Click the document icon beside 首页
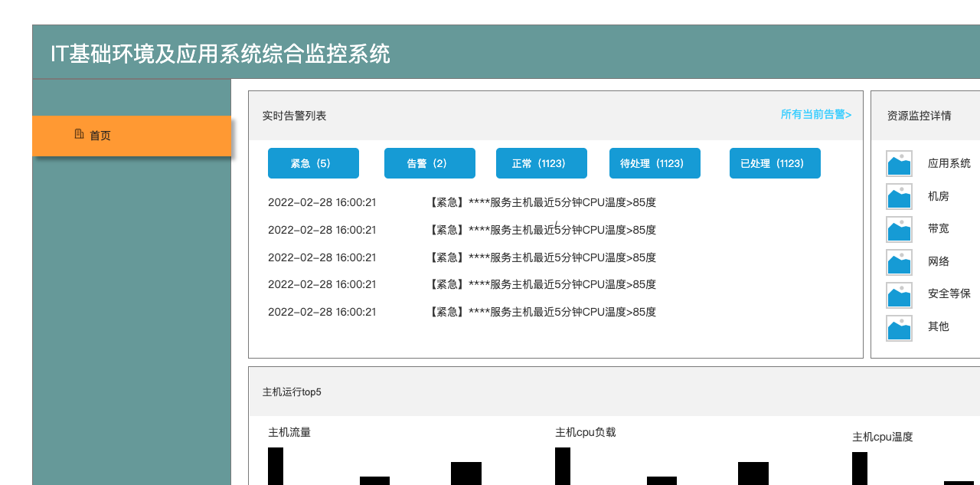This screenshot has height=485, width=980. click(79, 134)
